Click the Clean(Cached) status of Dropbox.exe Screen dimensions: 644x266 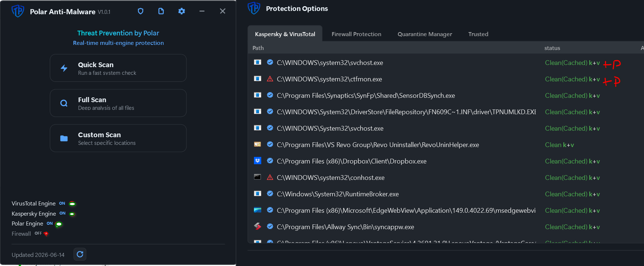click(x=572, y=161)
